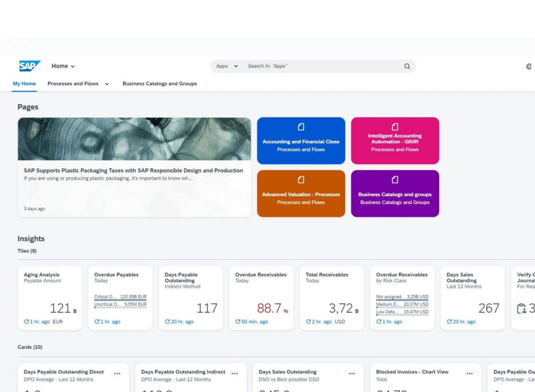Click refresh icon on Days Sales Outstanding tile
535x392 pixels.
449,321
